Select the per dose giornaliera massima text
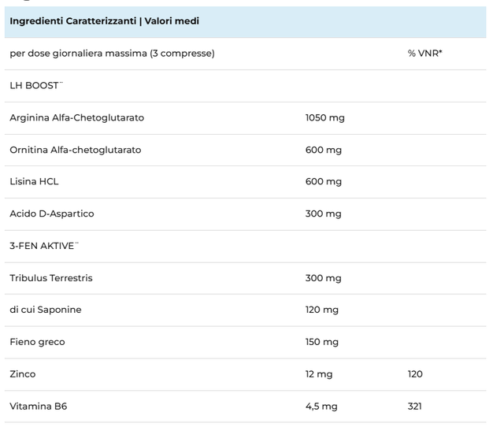The height and width of the screenshot is (427, 504). [112, 53]
